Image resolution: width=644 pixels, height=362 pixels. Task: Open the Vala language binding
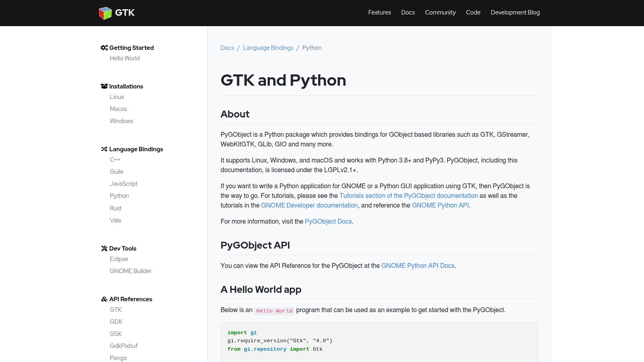pyautogui.click(x=115, y=220)
